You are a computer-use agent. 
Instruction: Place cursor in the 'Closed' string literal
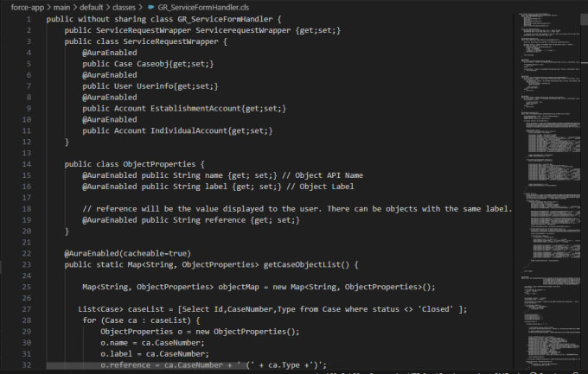tap(435, 309)
